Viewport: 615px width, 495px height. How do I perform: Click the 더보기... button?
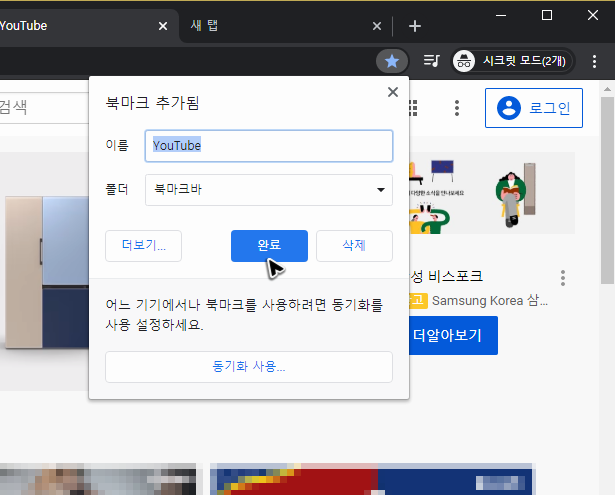(x=144, y=246)
